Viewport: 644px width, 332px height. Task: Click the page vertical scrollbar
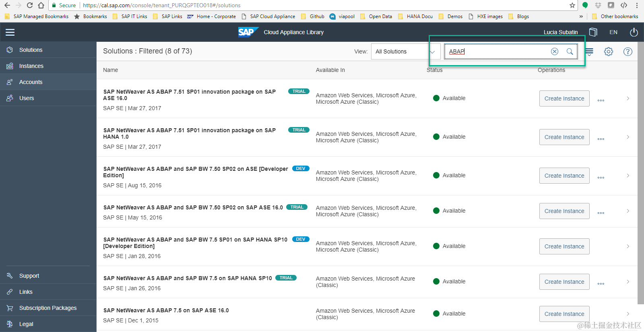641,173
